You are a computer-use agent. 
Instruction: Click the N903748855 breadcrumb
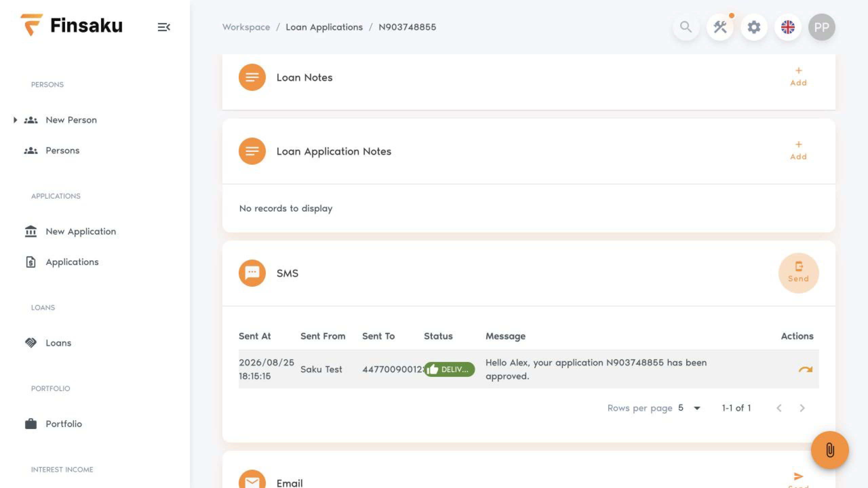407,27
